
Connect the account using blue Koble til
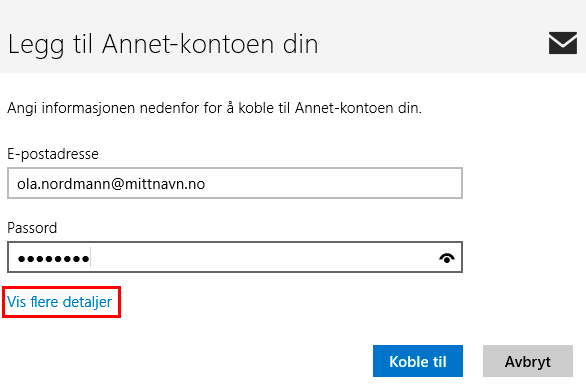[x=418, y=361]
